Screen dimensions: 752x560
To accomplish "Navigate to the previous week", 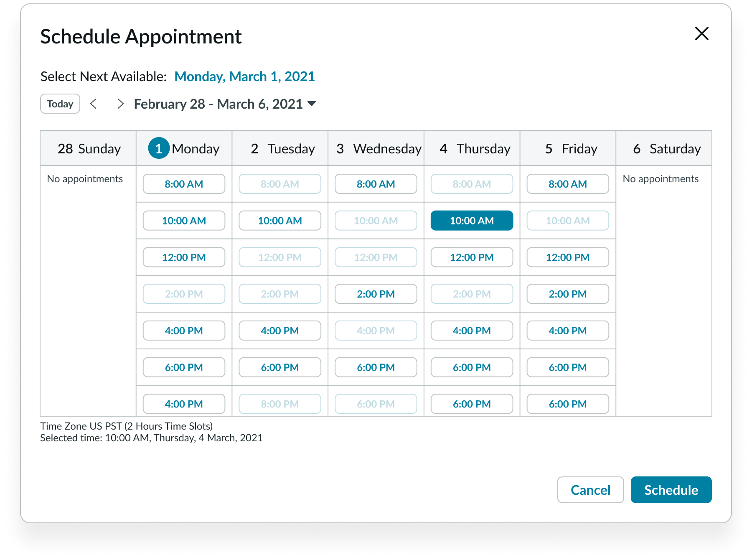I will point(94,104).
